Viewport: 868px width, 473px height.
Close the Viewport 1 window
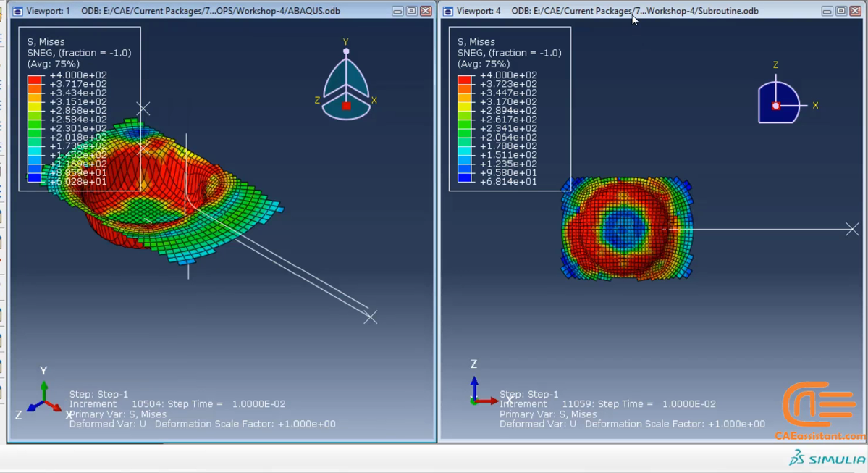(x=426, y=11)
